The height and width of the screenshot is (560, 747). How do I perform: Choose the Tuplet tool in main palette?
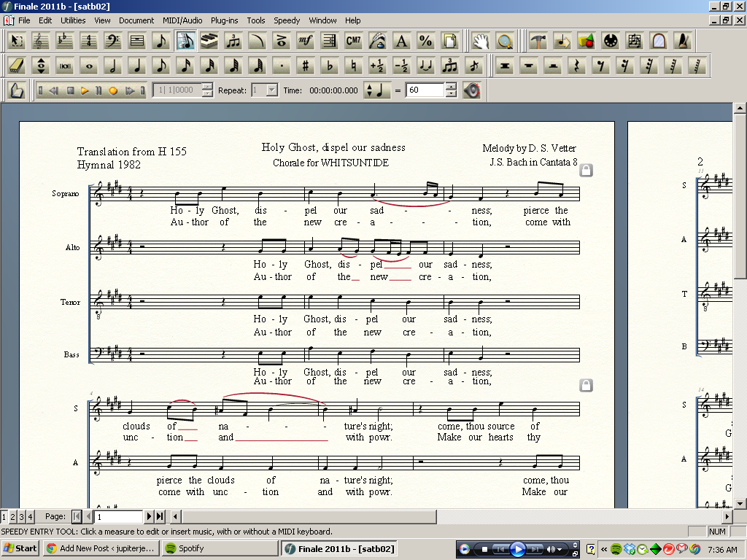pyautogui.click(x=233, y=41)
